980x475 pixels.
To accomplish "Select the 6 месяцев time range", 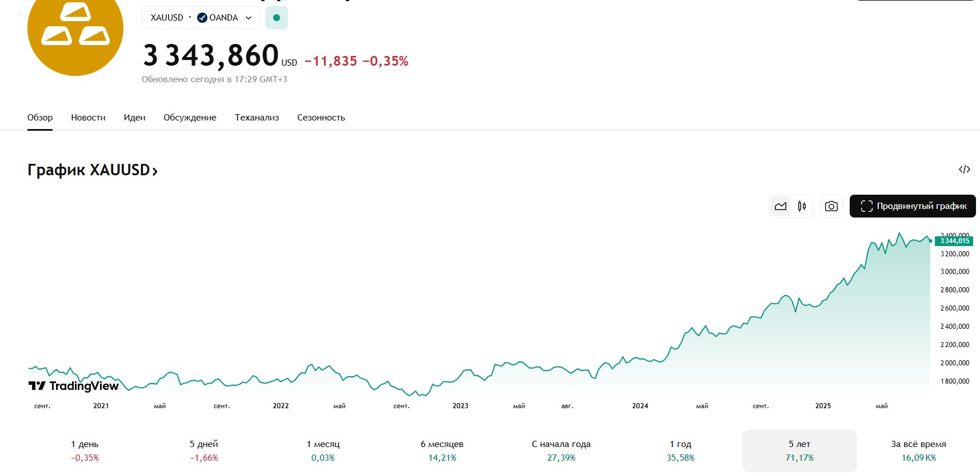I will tap(442, 450).
